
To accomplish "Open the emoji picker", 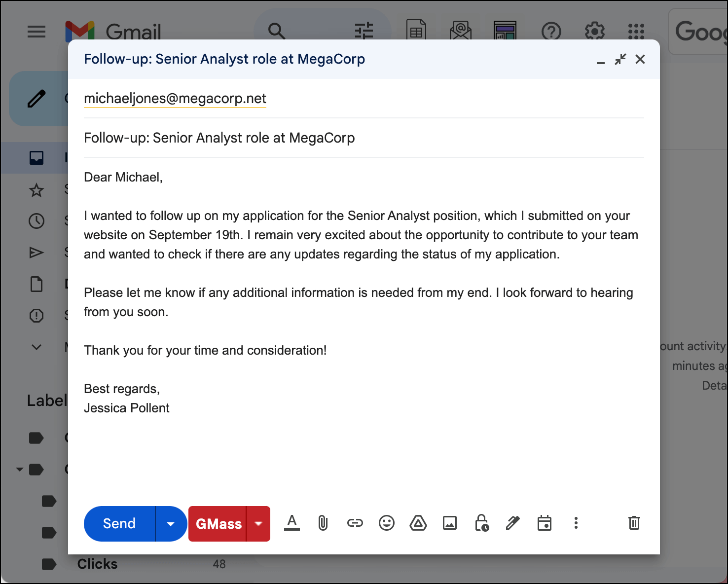I will [x=387, y=523].
